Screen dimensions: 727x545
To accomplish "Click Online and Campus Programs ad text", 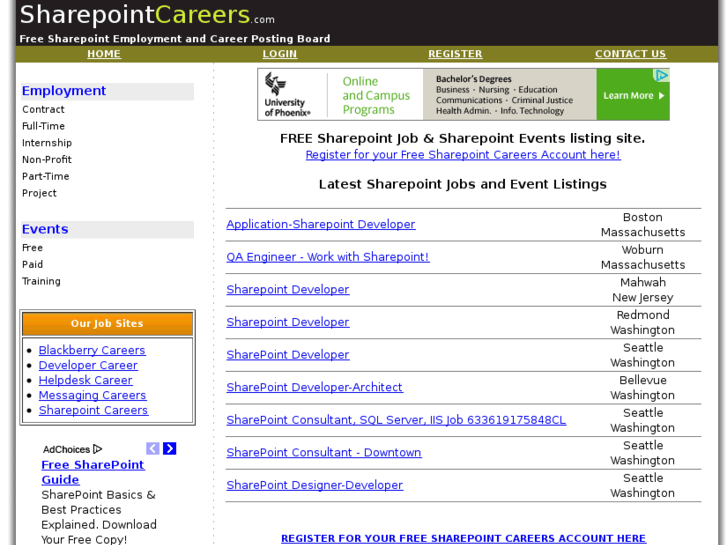I will pos(376,96).
